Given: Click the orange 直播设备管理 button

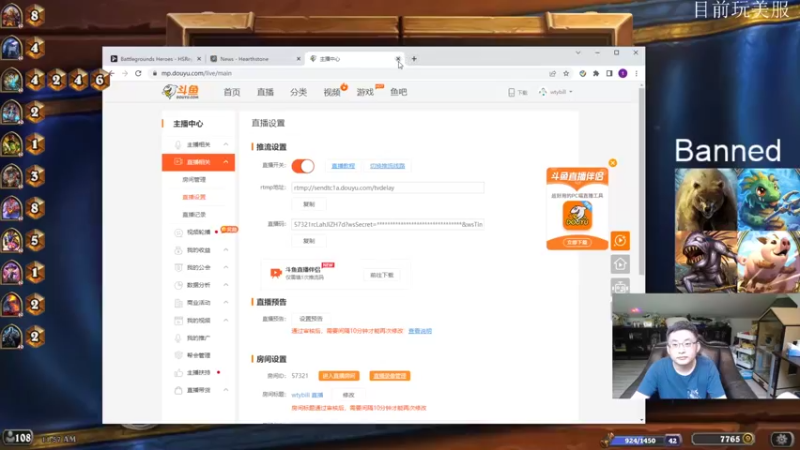Looking at the screenshot, I should coord(390,376).
